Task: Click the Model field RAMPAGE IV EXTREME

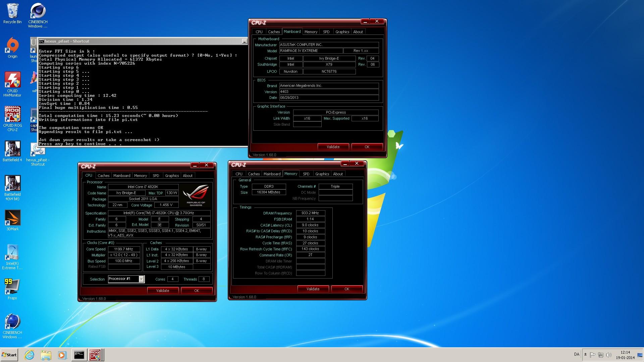Action: point(311,51)
